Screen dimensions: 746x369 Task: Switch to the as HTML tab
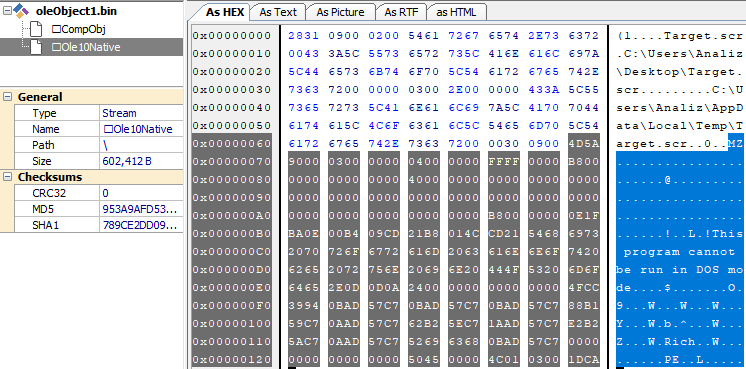[x=456, y=12]
